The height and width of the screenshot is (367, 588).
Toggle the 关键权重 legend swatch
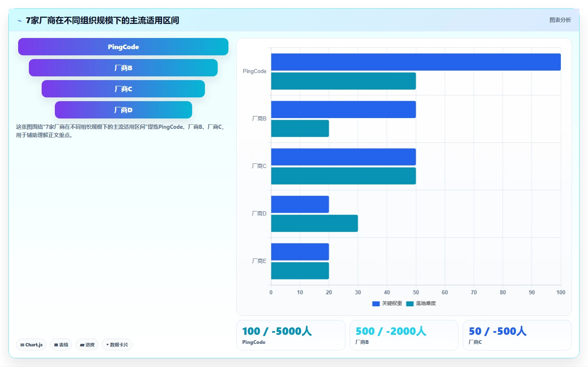376,303
